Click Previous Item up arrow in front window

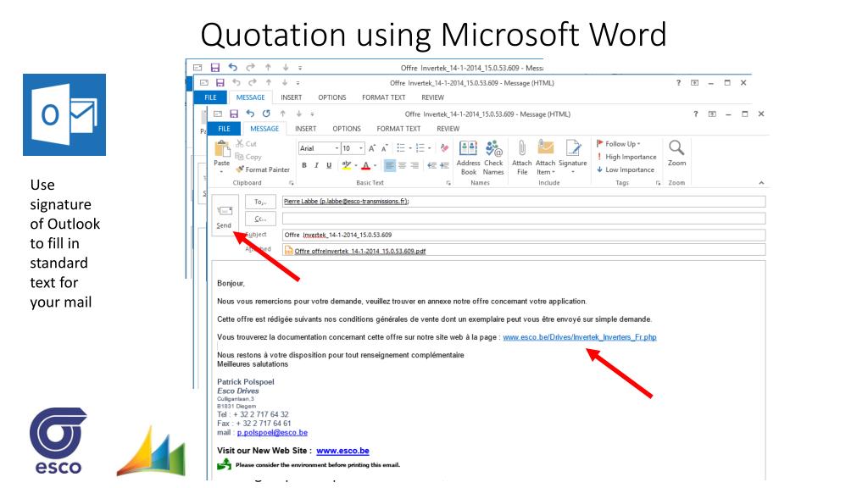(x=283, y=114)
